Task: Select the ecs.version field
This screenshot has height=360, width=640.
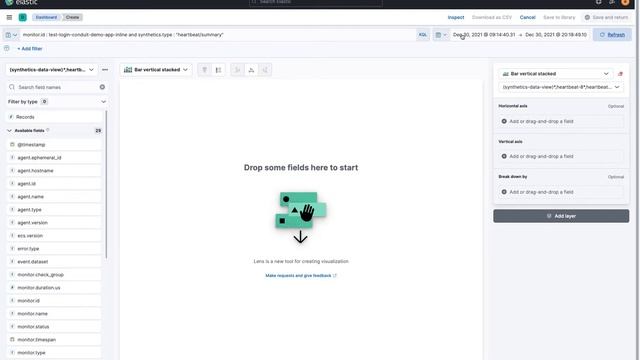Action: click(54, 236)
